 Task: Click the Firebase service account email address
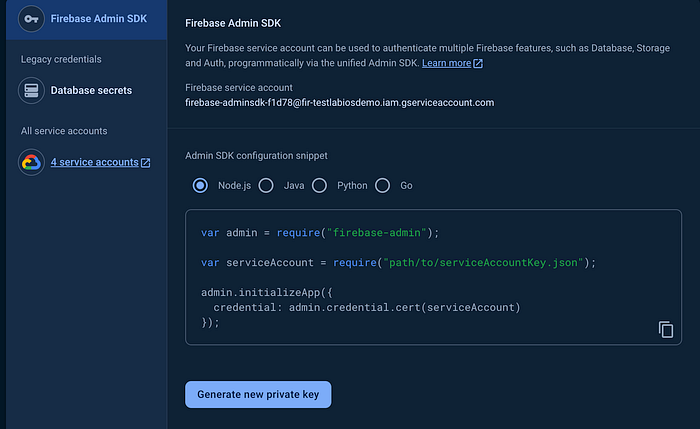(x=340, y=102)
